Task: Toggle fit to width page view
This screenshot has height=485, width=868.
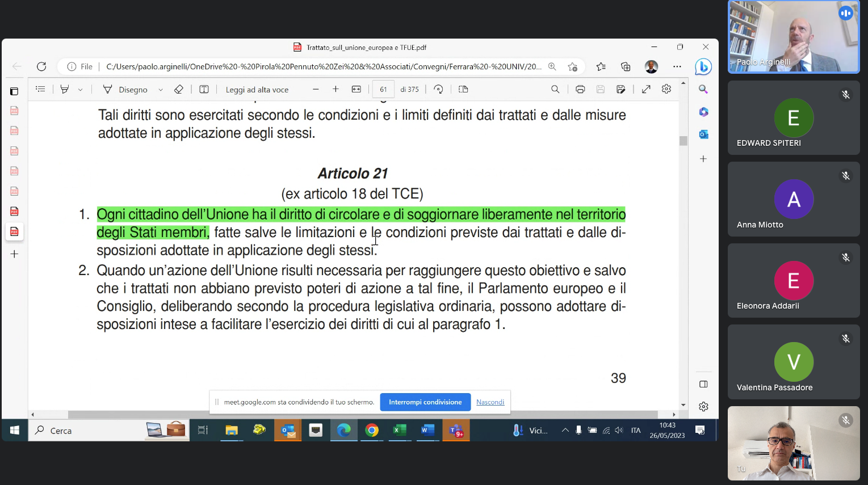Action: [x=356, y=89]
